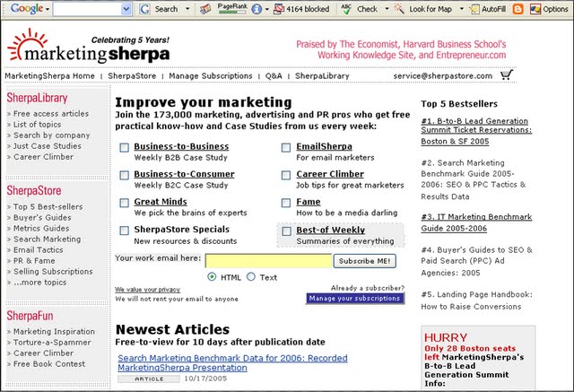This screenshot has width=574, height=392.
Task: Open the Business-to-Business link
Action: 181,146
